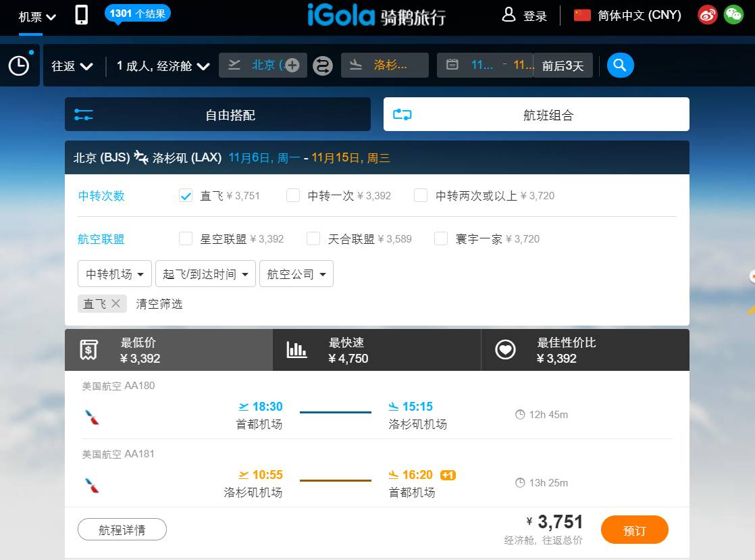Viewport: 755px width, 560px height.
Task: Click the blue search magnifier button
Action: [x=620, y=66]
